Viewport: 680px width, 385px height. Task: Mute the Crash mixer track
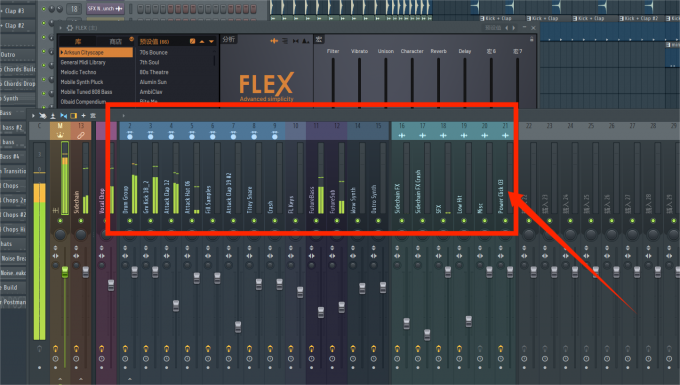point(275,221)
